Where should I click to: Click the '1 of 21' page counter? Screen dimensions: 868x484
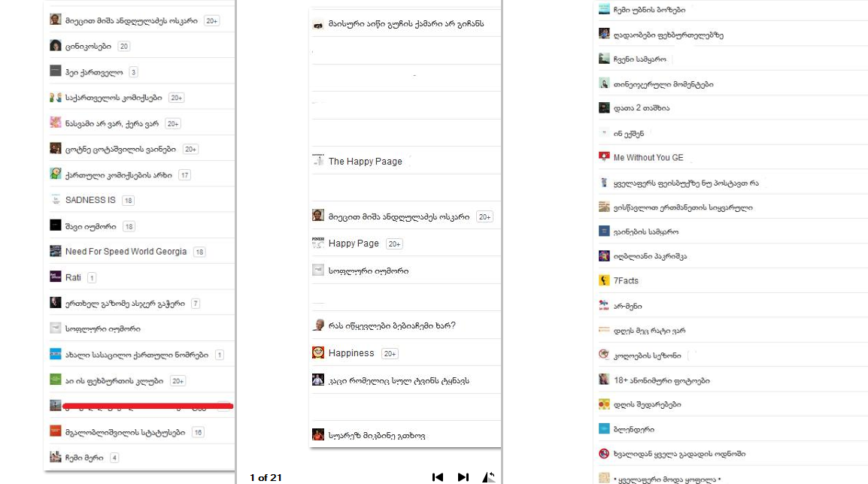(x=266, y=477)
